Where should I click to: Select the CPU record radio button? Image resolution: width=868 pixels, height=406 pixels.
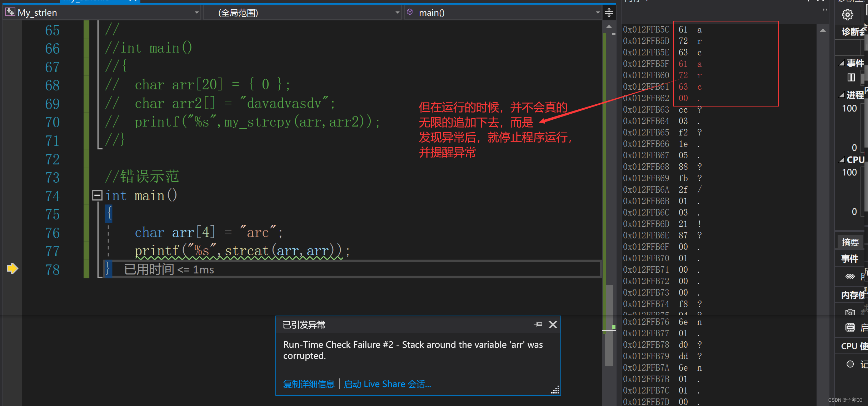(x=850, y=364)
